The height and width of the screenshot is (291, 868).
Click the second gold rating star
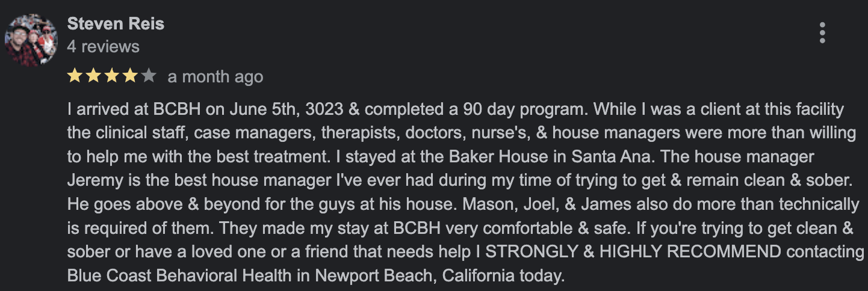[93, 76]
